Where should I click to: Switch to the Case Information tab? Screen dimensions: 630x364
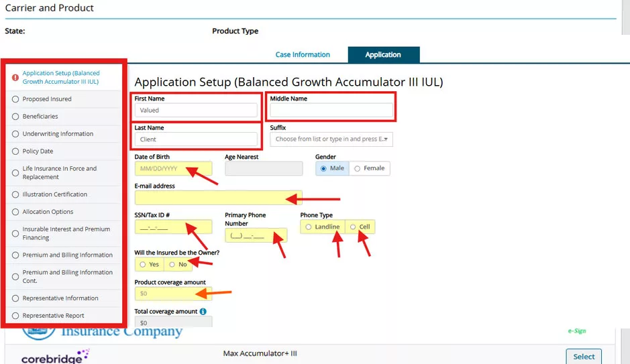point(303,55)
